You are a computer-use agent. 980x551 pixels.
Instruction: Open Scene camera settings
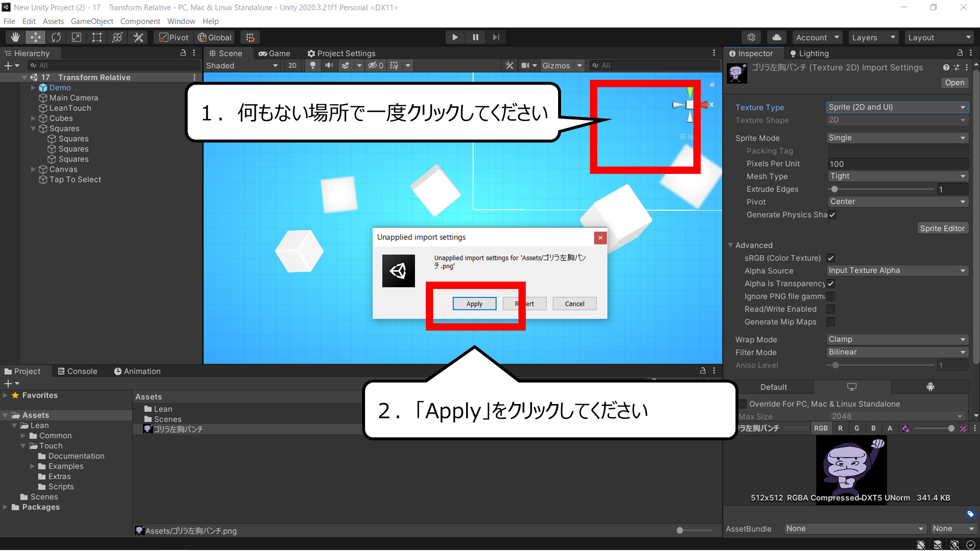pyautogui.click(x=529, y=66)
